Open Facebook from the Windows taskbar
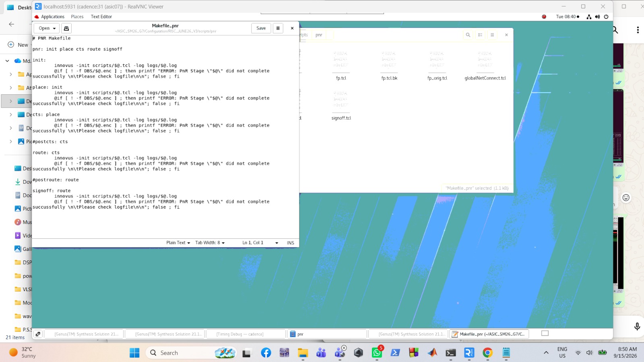 [x=266, y=353]
